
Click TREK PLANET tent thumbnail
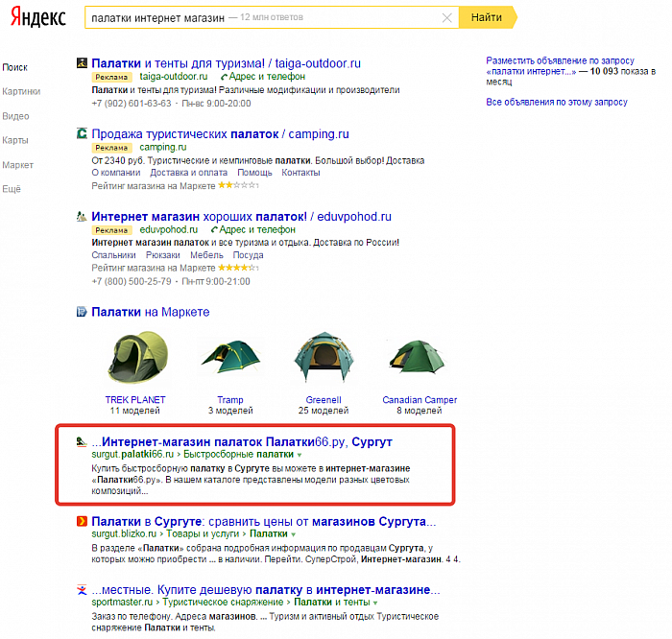coord(136,358)
